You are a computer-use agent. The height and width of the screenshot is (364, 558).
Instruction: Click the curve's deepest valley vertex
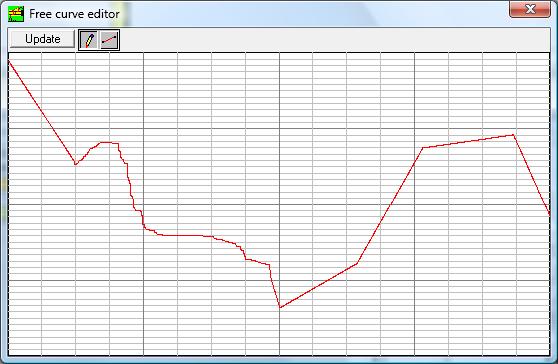(x=280, y=307)
